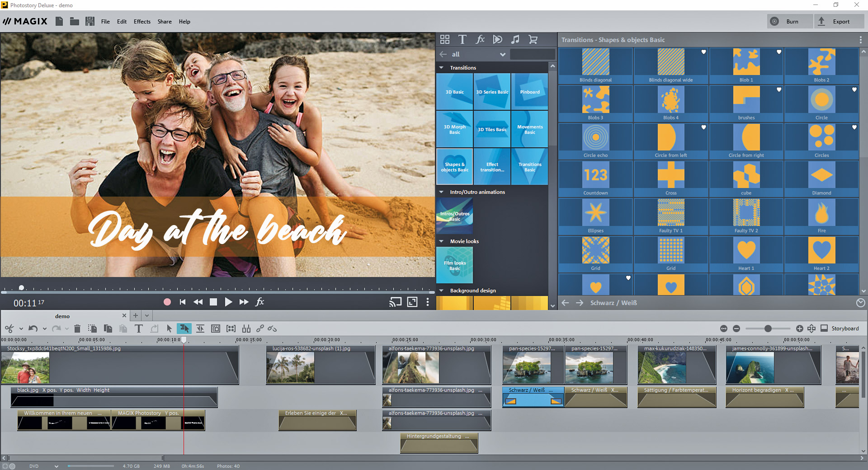Collapse the Movie looks section
The height and width of the screenshot is (470, 868).
[441, 241]
